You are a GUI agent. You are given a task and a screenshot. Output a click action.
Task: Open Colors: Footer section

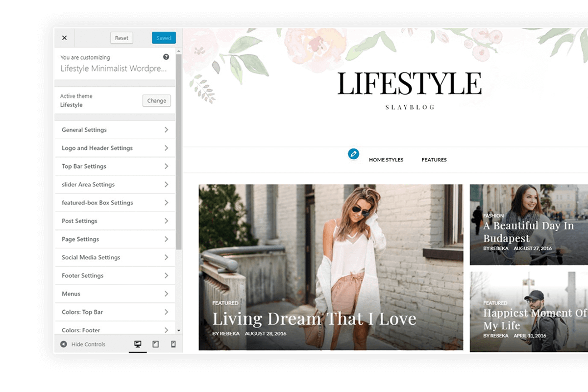(x=115, y=328)
